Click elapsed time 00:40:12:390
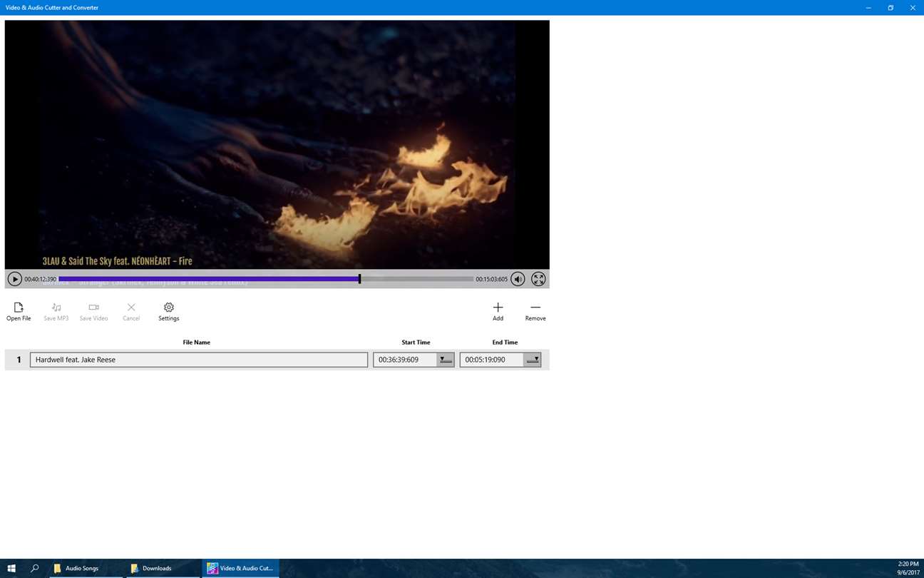 (41, 279)
